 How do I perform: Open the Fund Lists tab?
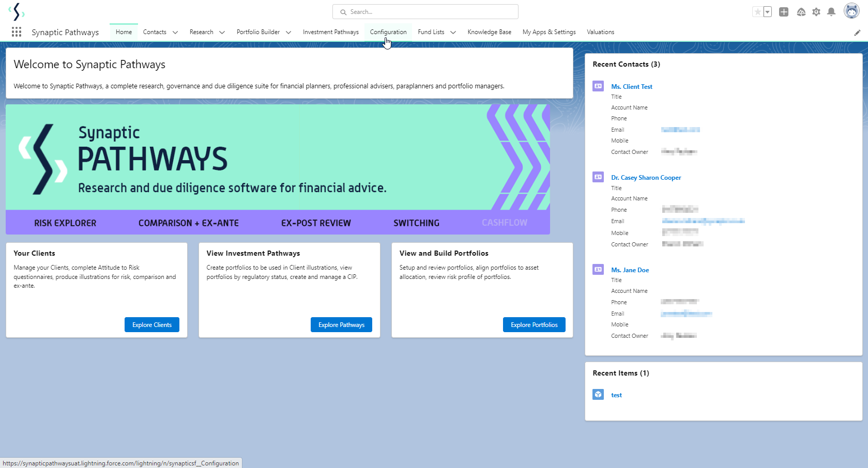(x=431, y=32)
